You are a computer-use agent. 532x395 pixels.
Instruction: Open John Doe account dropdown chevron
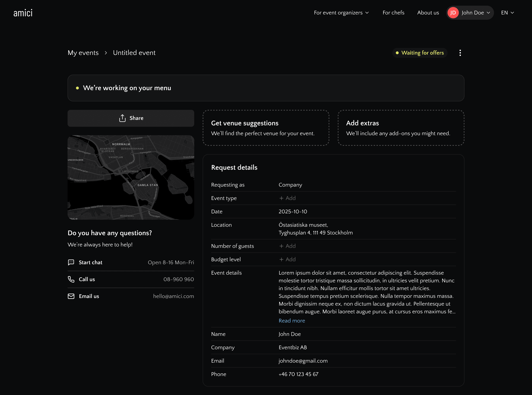(488, 13)
